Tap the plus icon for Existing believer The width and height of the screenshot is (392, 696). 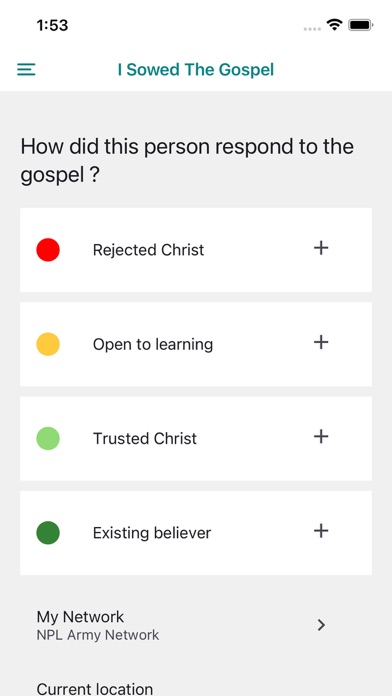(x=321, y=531)
